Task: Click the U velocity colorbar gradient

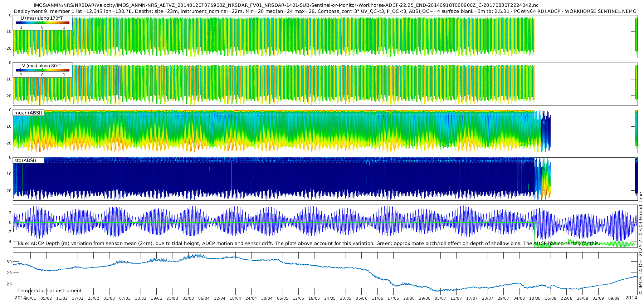Action: pyautogui.click(x=43, y=23)
